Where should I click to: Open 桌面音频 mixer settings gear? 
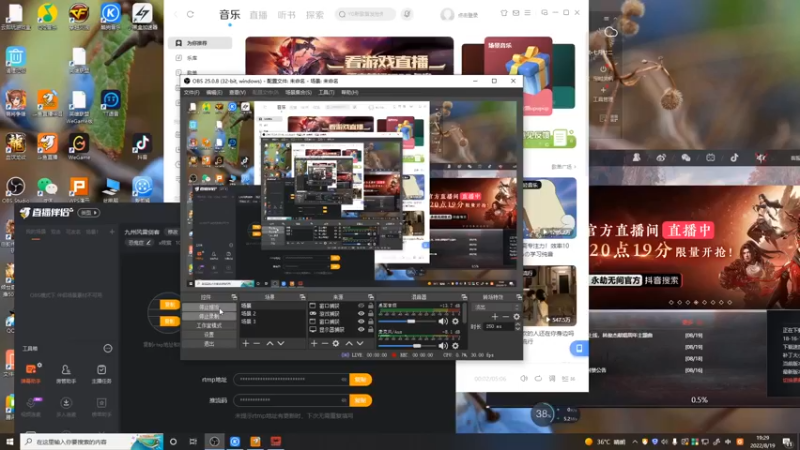(455, 321)
